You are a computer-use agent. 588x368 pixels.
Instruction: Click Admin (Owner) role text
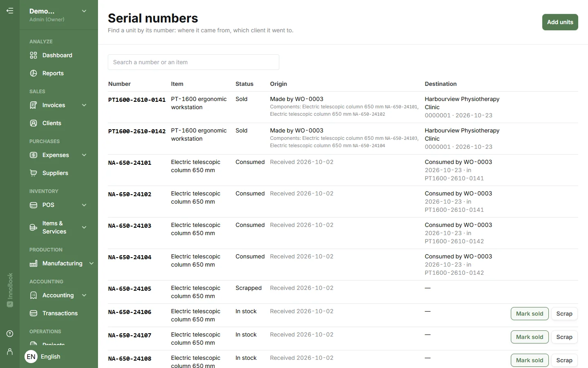pos(47,20)
